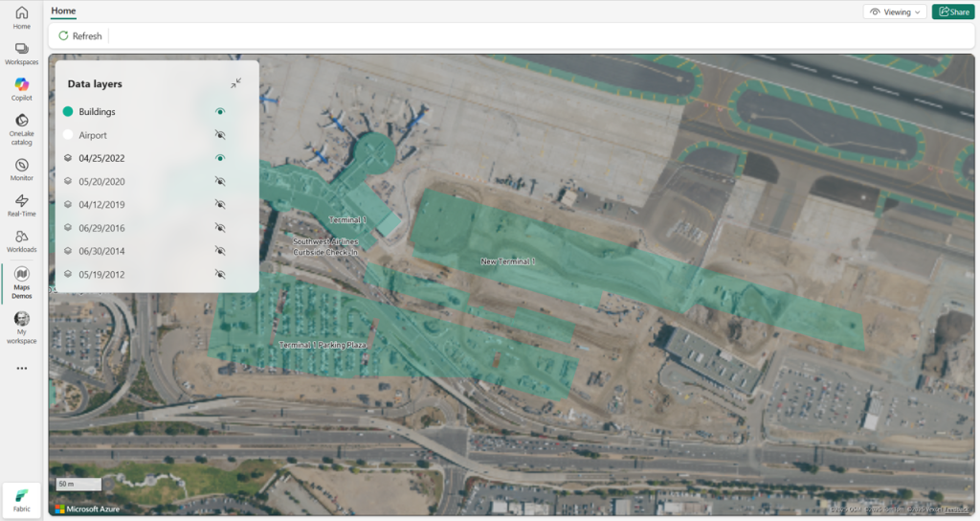Image resolution: width=980 pixels, height=521 pixels.
Task: Click the 04/25/2022 layer stack icon
Action: coord(68,158)
